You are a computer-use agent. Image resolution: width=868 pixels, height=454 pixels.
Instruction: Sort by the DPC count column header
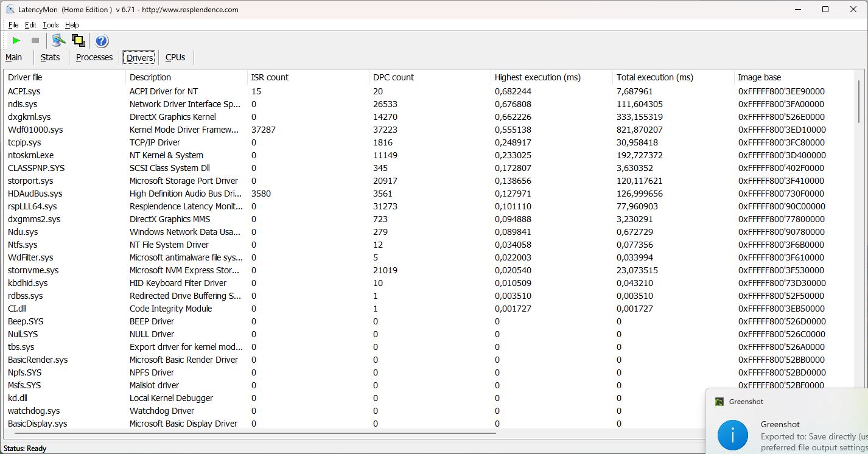tap(430, 77)
